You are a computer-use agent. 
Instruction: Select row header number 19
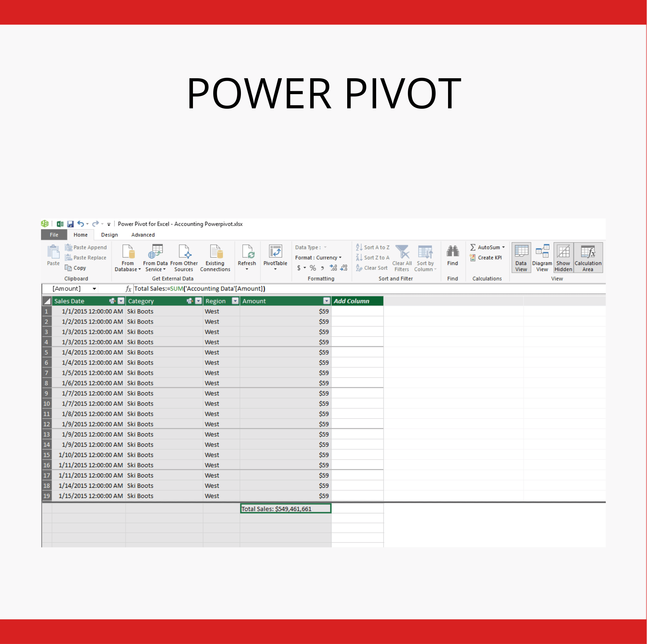[x=46, y=496]
